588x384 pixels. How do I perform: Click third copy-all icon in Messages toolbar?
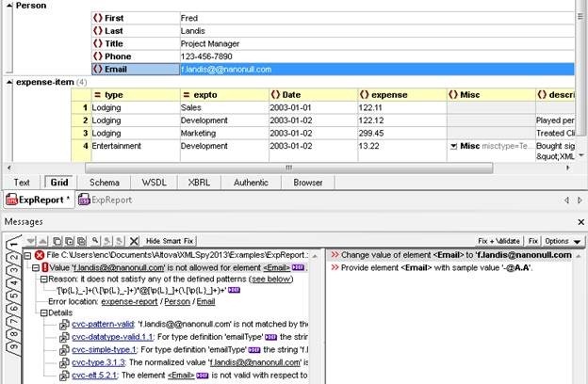click(x=81, y=241)
